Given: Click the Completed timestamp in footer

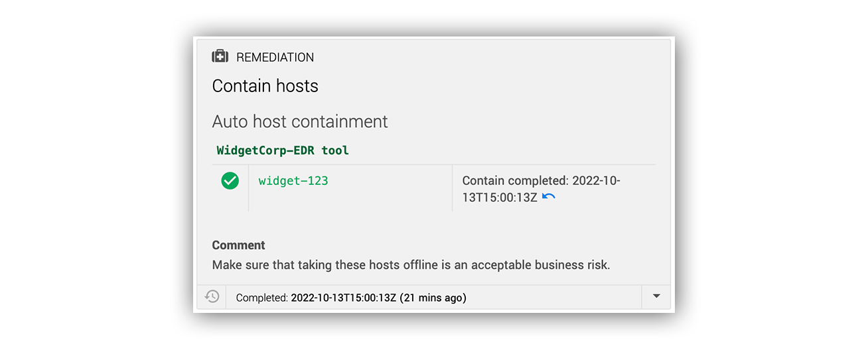Looking at the screenshot, I should pyautogui.click(x=343, y=298).
